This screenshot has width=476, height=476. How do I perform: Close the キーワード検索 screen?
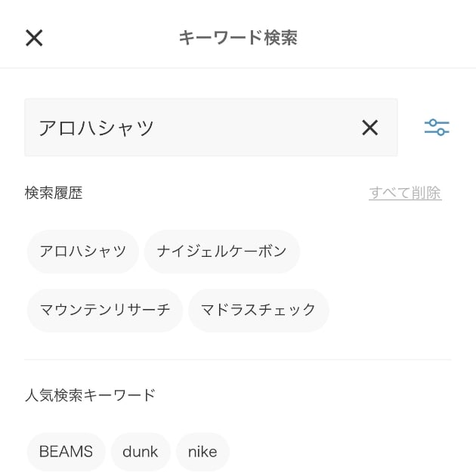(x=34, y=38)
